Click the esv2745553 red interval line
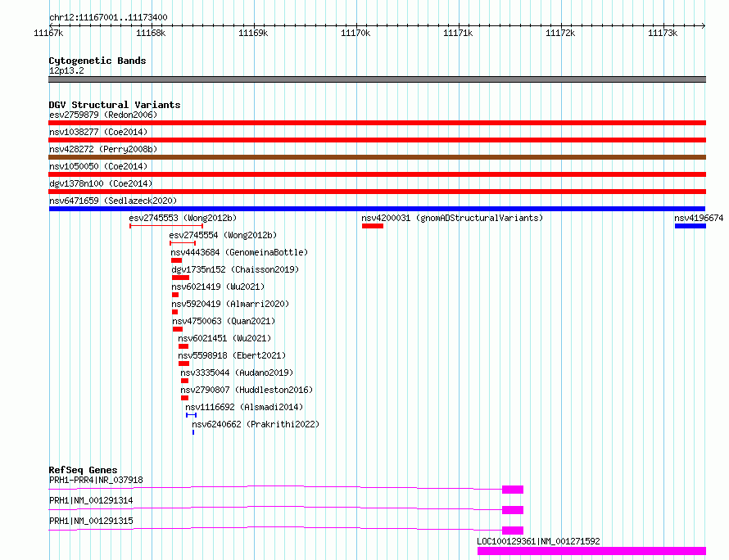Screen dimensions: 729x560 [x=166, y=226]
